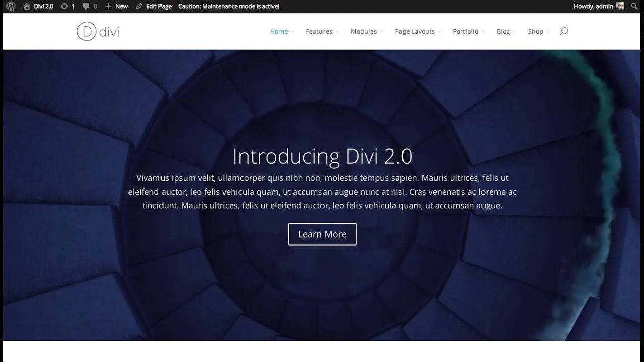Open the New content menu

[122, 6]
